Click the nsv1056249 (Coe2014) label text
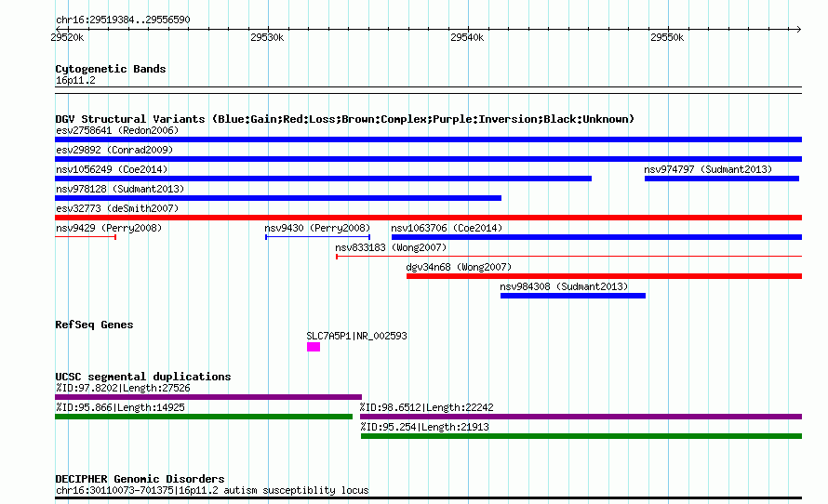 112,169
